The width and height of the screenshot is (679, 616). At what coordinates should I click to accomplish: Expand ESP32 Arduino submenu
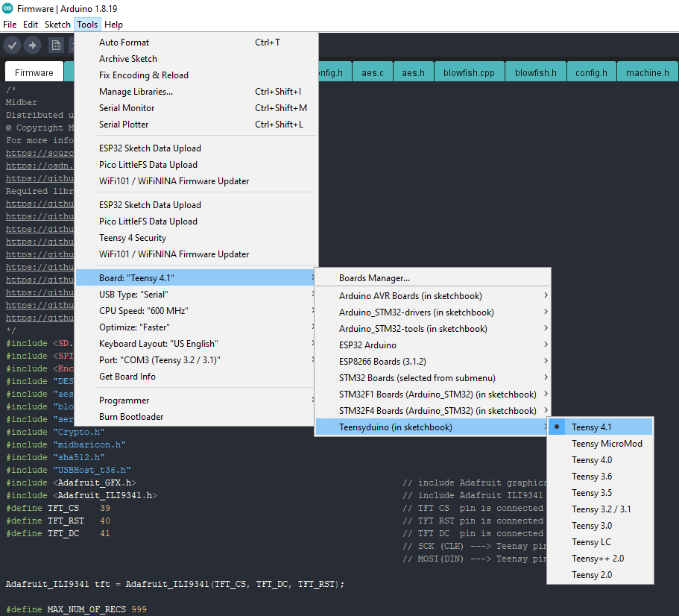pos(432,345)
